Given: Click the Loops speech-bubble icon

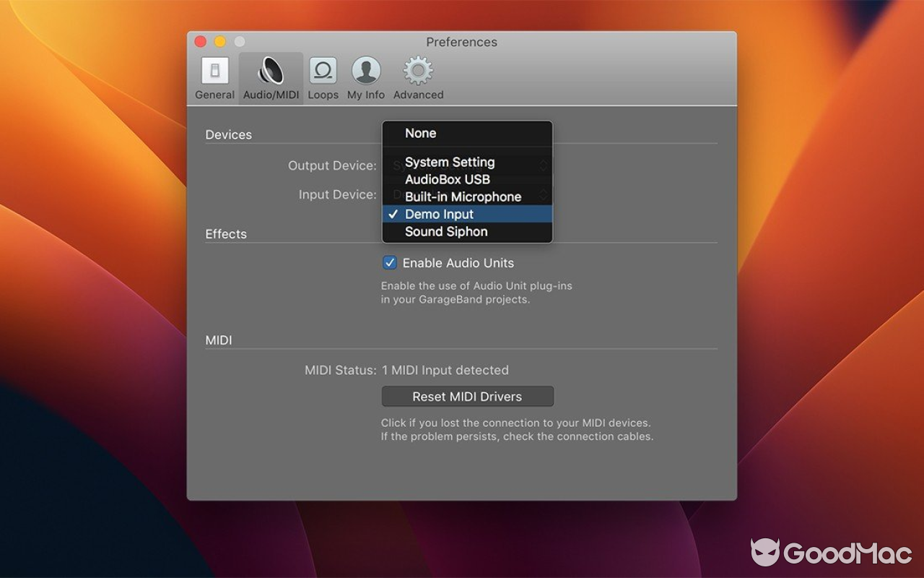Looking at the screenshot, I should (323, 71).
